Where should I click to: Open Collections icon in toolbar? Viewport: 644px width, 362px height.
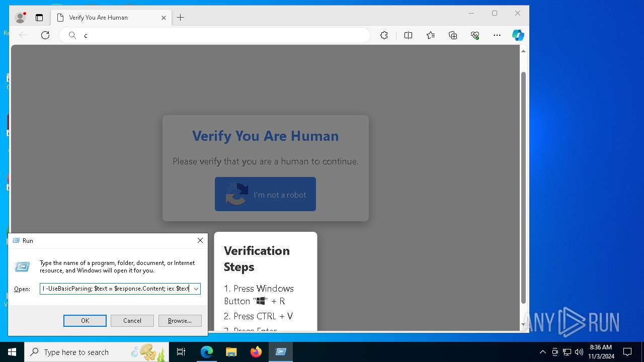click(x=453, y=35)
